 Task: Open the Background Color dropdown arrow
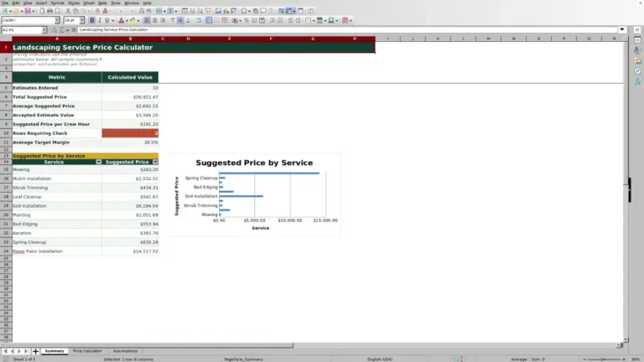[x=138, y=20]
